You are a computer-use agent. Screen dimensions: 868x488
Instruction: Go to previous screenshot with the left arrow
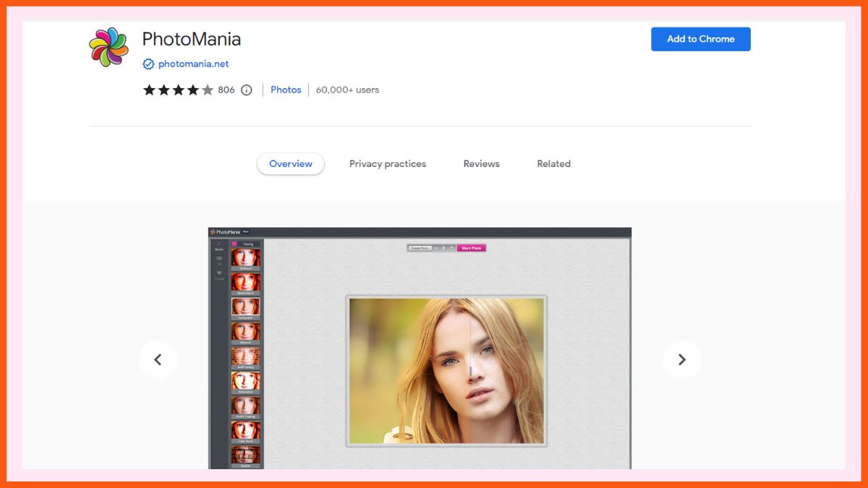coord(158,359)
